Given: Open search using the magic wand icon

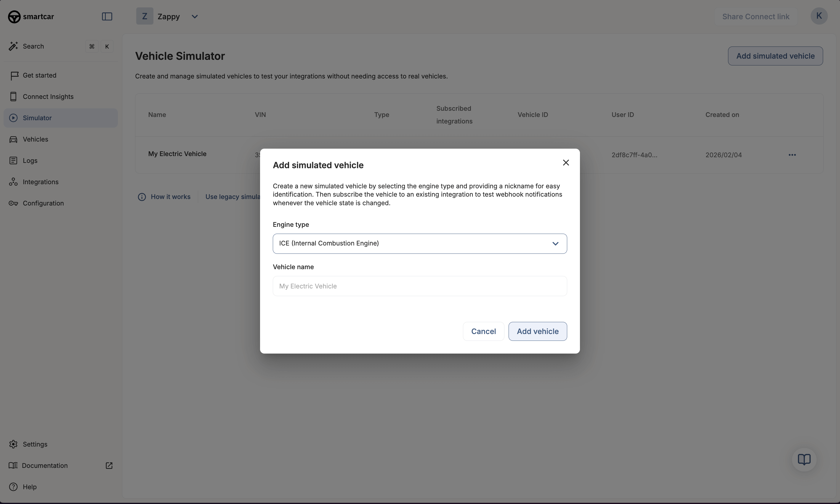Looking at the screenshot, I should coord(14,46).
